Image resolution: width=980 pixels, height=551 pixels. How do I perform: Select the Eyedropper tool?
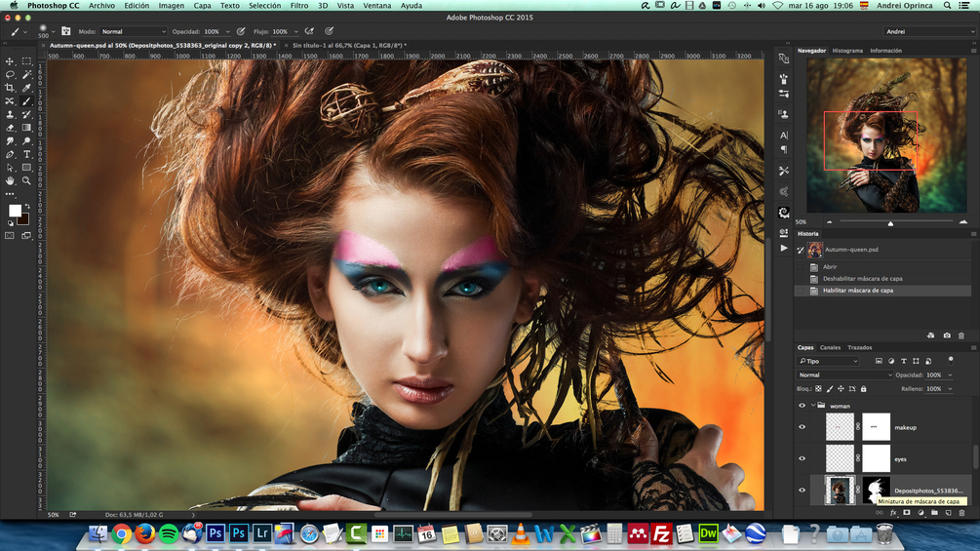[27, 88]
